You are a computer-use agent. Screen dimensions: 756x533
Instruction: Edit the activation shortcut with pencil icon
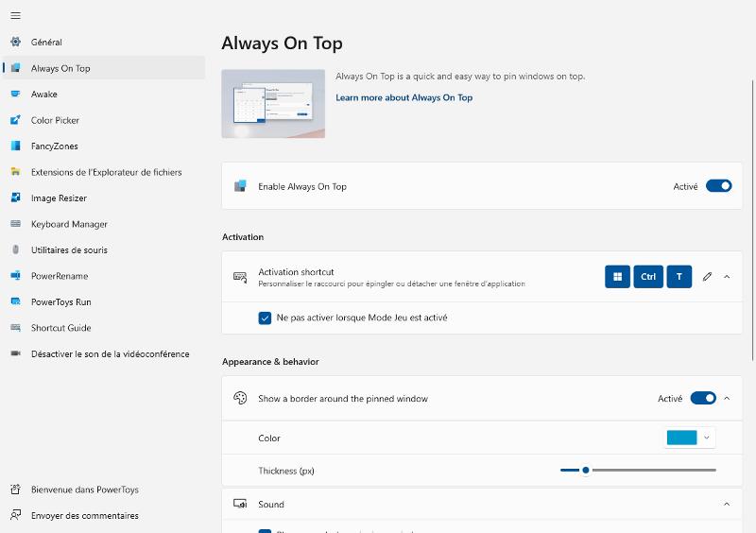pos(707,276)
